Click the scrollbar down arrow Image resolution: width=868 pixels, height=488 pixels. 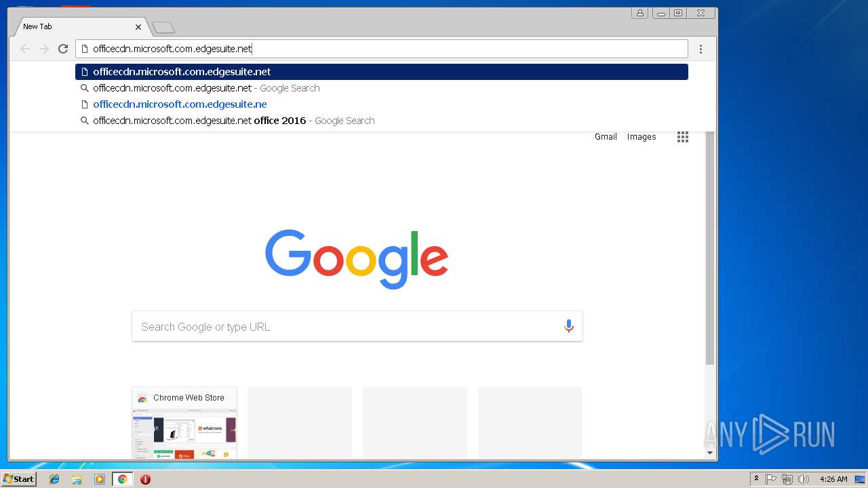point(710,453)
